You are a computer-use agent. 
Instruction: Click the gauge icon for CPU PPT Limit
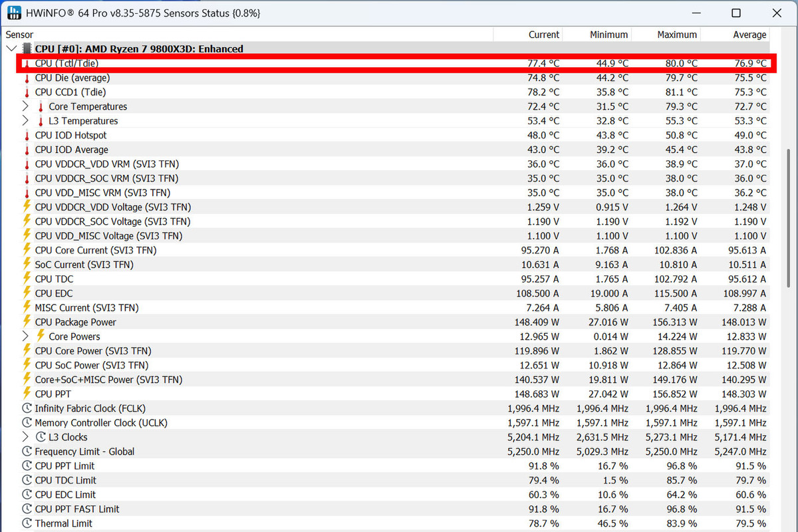[27, 466]
